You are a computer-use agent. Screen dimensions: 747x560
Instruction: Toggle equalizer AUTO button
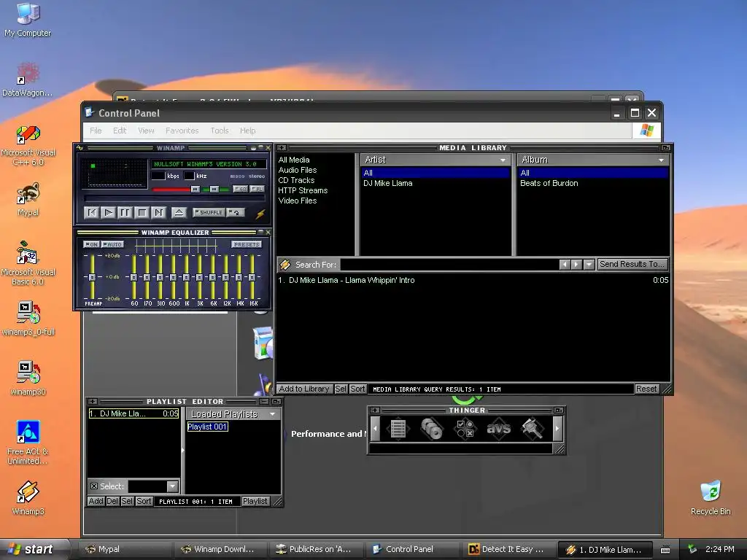(x=112, y=244)
